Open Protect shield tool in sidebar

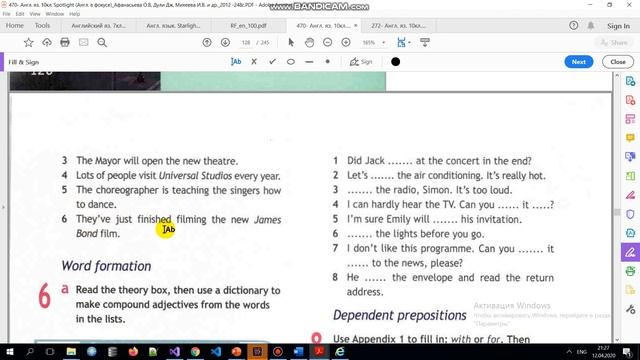click(x=630, y=214)
